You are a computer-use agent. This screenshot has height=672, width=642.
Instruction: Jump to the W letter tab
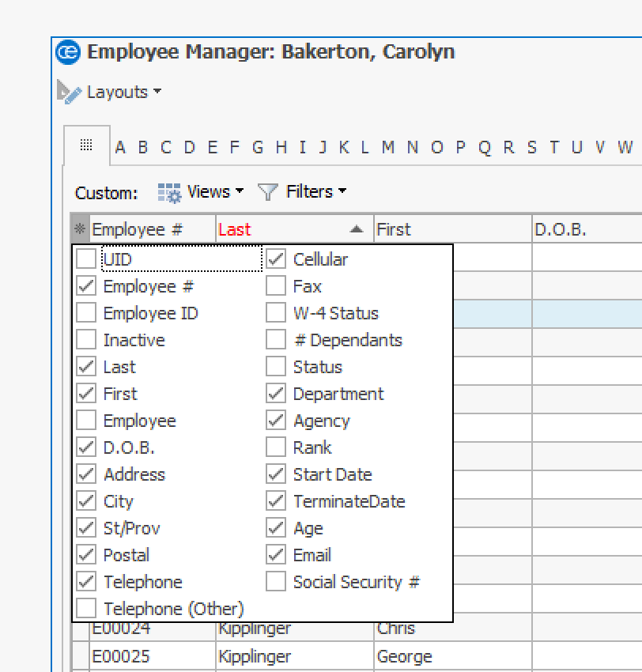[x=625, y=147]
